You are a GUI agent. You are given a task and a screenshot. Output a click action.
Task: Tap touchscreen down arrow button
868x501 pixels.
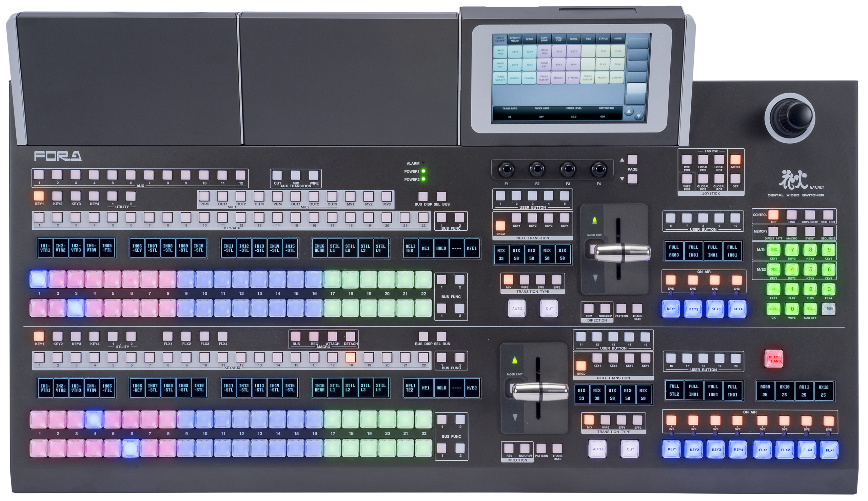(x=638, y=116)
